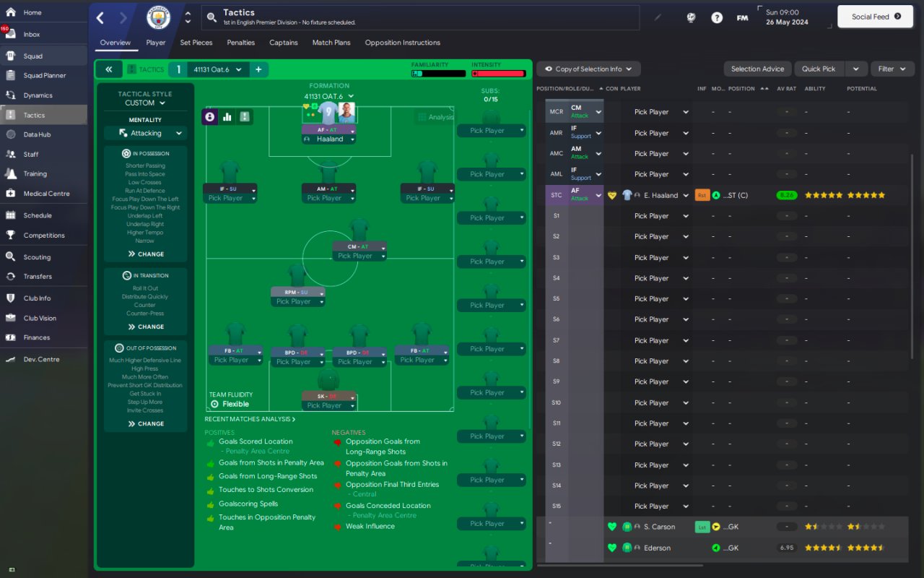This screenshot has height=578, width=924.
Task: Open the world globe icon
Action: pyautogui.click(x=691, y=17)
